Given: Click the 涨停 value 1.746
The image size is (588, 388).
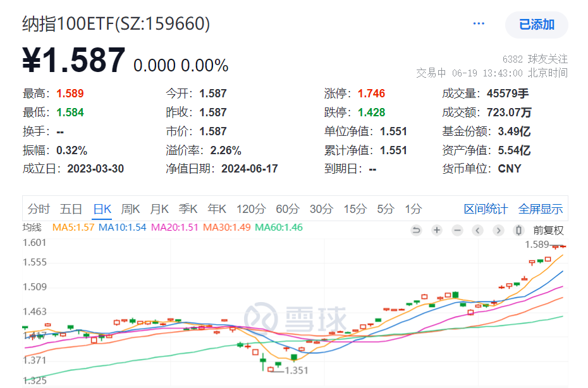Looking at the screenshot, I should click(x=371, y=94).
